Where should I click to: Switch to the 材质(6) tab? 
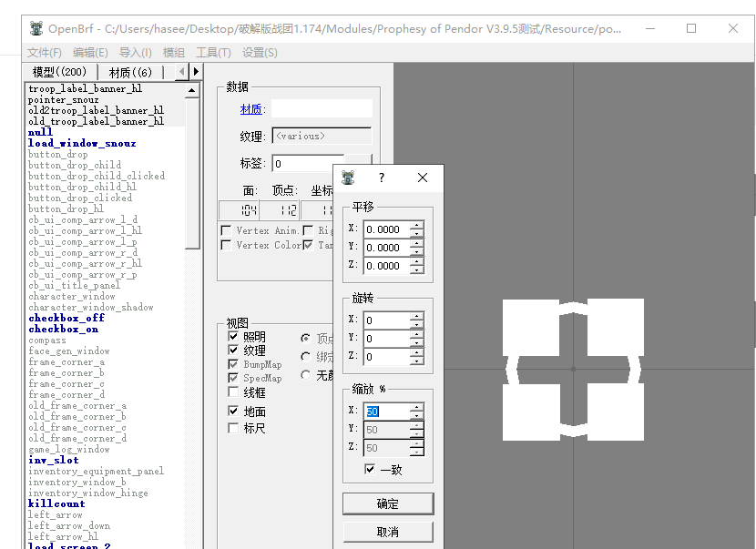tap(130, 72)
